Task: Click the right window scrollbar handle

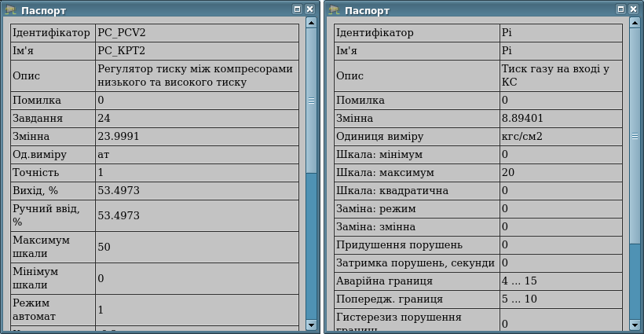Action: (635, 134)
